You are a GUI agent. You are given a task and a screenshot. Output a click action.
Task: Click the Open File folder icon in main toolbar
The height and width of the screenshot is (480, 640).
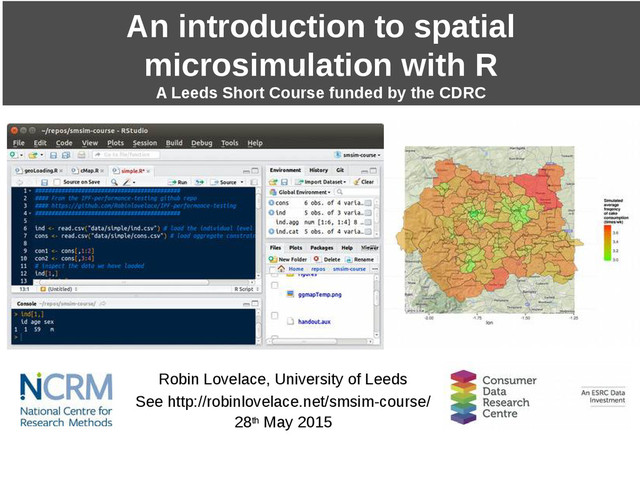33,155
